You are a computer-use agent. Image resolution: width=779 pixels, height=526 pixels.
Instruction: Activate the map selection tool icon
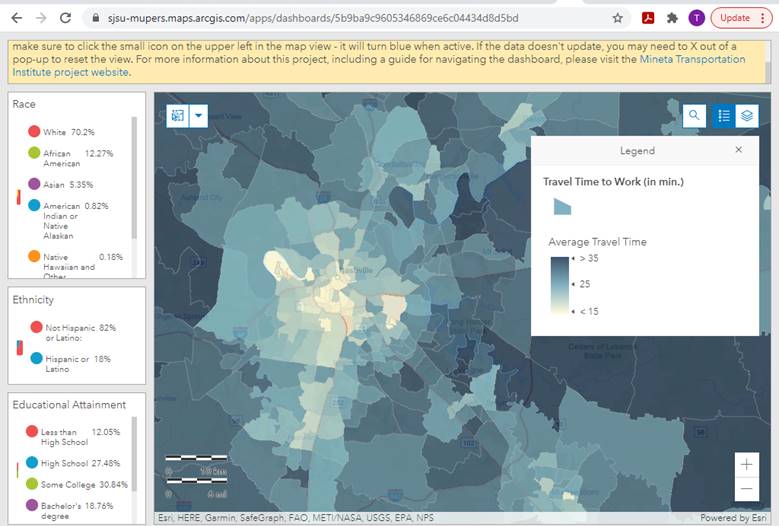tap(177, 116)
